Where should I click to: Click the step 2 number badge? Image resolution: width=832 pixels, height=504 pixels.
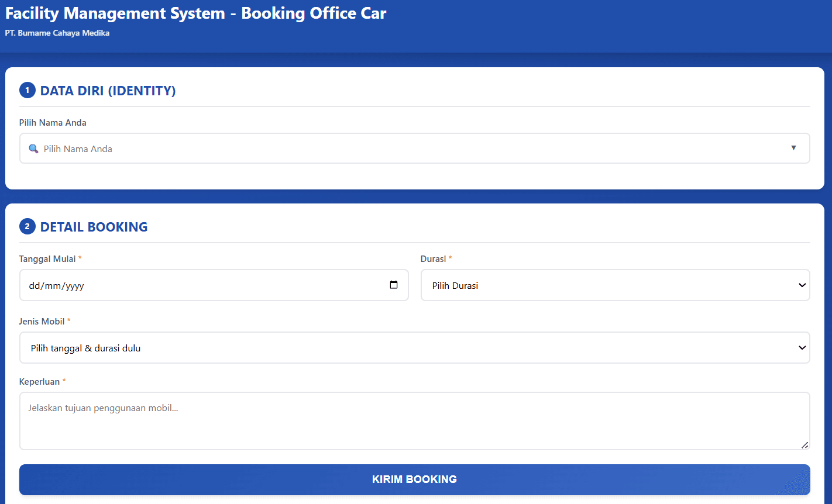(27, 227)
